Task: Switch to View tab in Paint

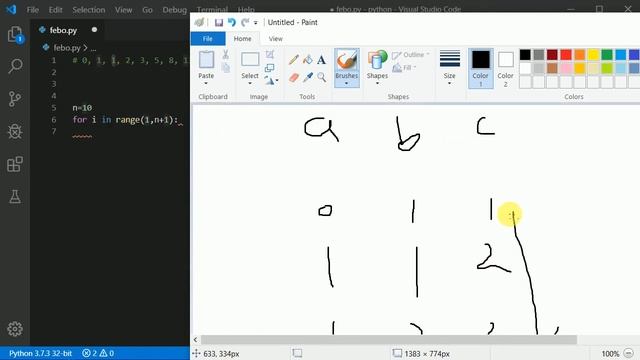Action: click(x=276, y=39)
